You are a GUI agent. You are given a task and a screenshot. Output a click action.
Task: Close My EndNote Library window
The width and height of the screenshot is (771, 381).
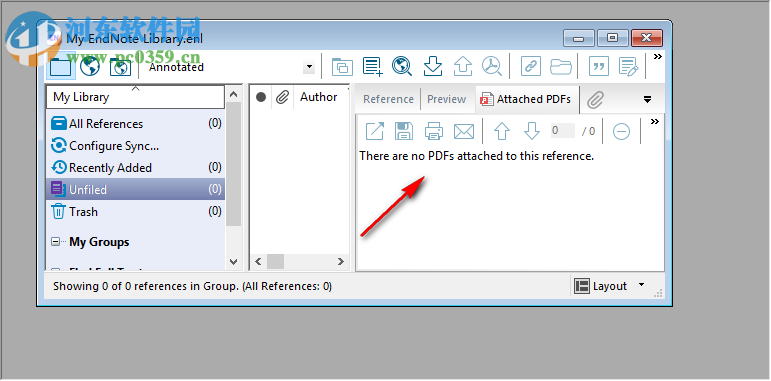[x=647, y=38]
